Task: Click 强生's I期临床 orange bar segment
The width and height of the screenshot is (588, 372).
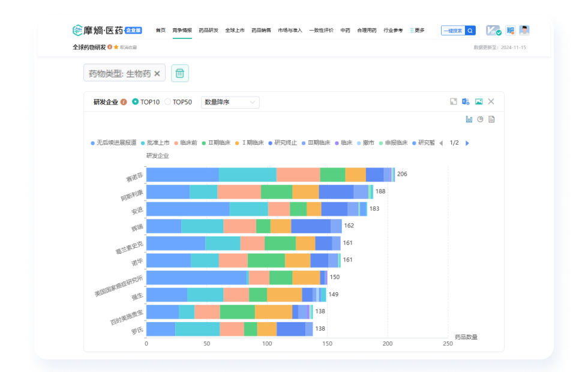Action: (284, 295)
